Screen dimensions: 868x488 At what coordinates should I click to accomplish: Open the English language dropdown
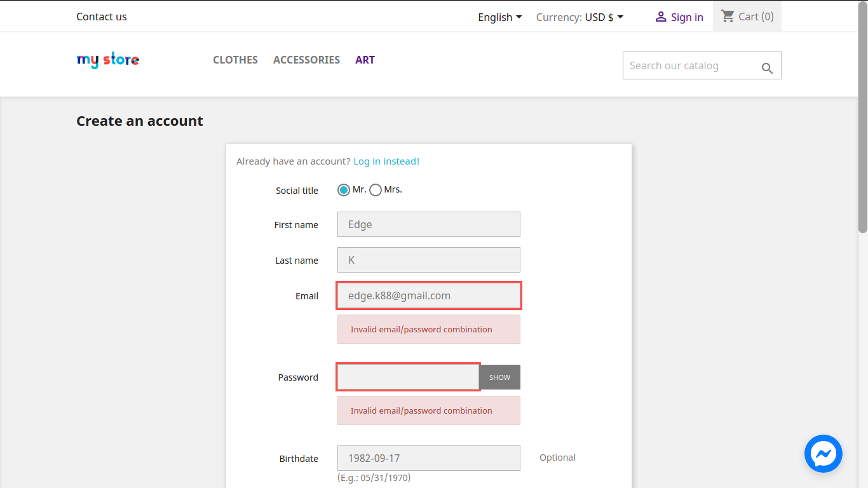(x=499, y=17)
